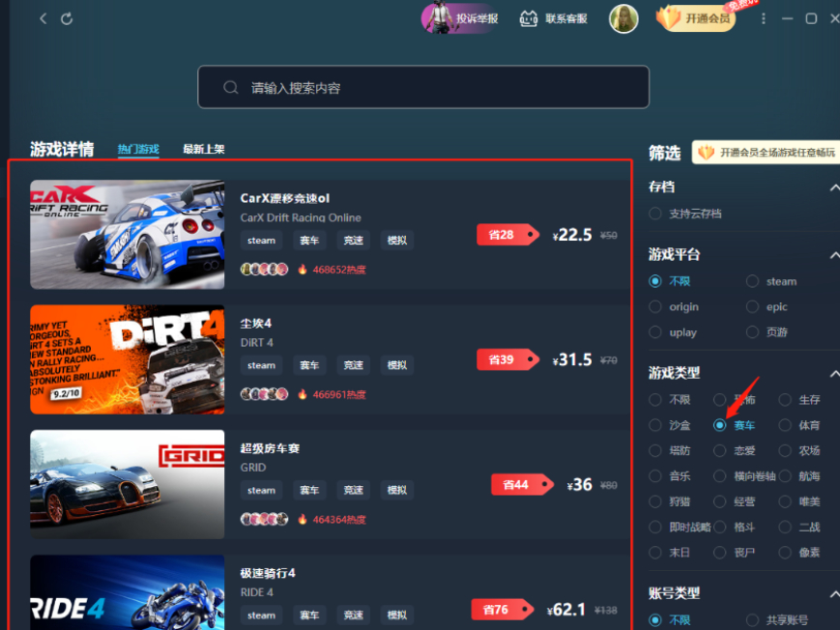Image resolution: width=840 pixels, height=630 pixels.
Task: Click the 超级房车赛 game title
Action: coord(270,447)
